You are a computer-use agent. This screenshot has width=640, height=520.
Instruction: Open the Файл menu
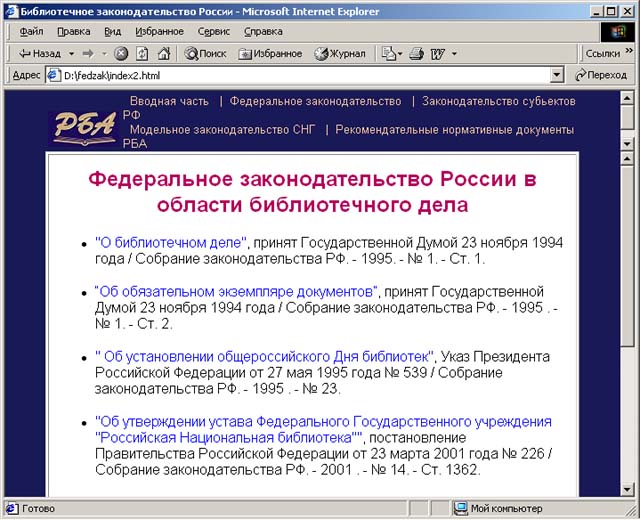pos(30,31)
